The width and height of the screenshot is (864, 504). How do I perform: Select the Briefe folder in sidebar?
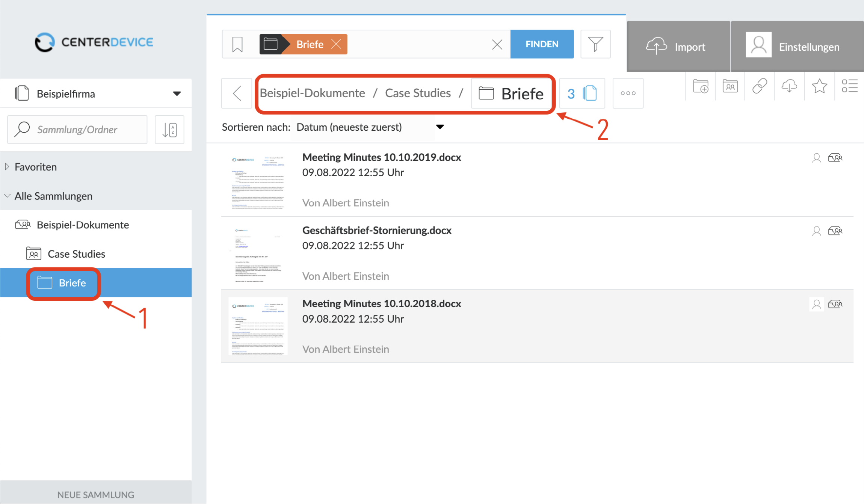pos(96,282)
